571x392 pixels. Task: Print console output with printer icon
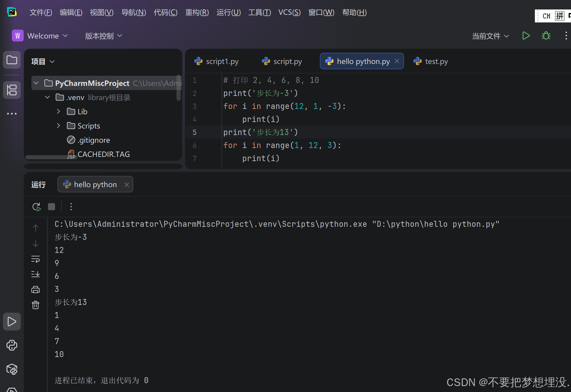(36, 290)
